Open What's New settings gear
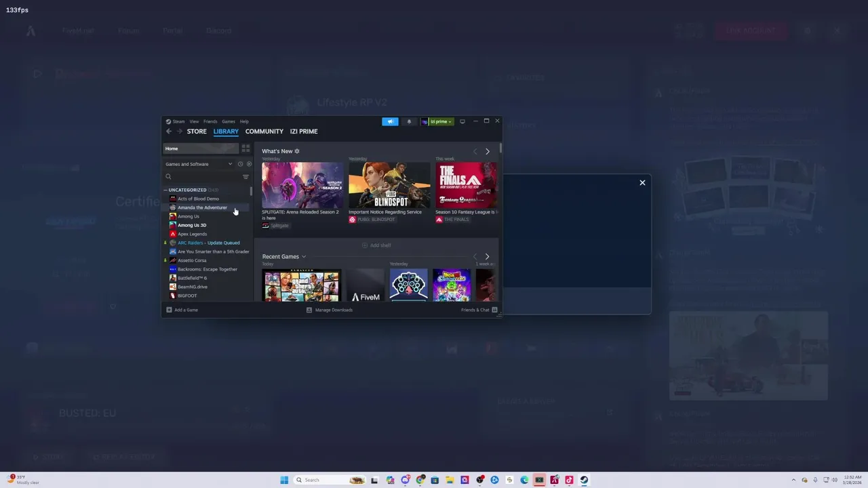Image resolution: width=868 pixels, height=488 pixels. 297,151
